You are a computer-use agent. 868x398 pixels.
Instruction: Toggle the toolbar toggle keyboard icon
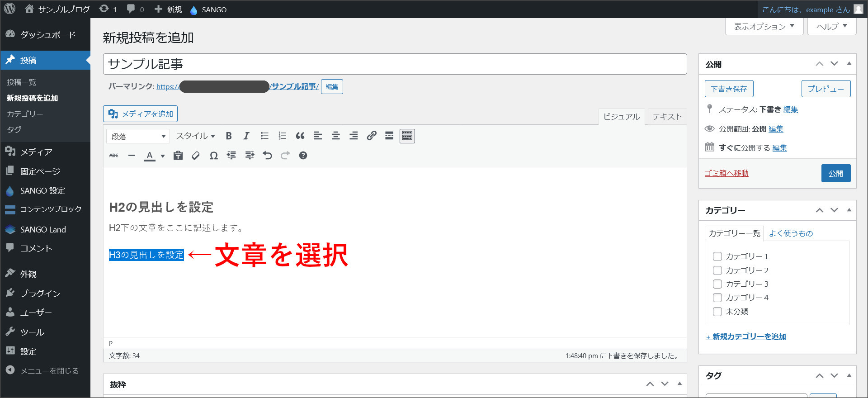point(407,136)
